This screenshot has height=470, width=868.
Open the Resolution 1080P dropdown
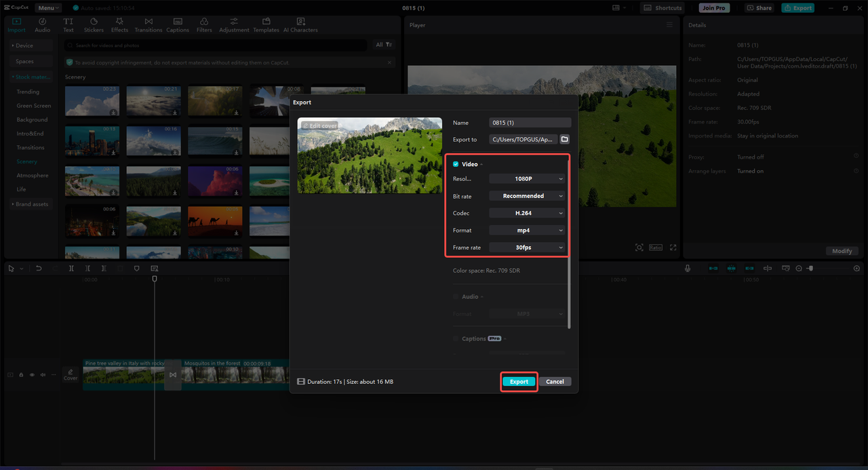[x=527, y=179]
